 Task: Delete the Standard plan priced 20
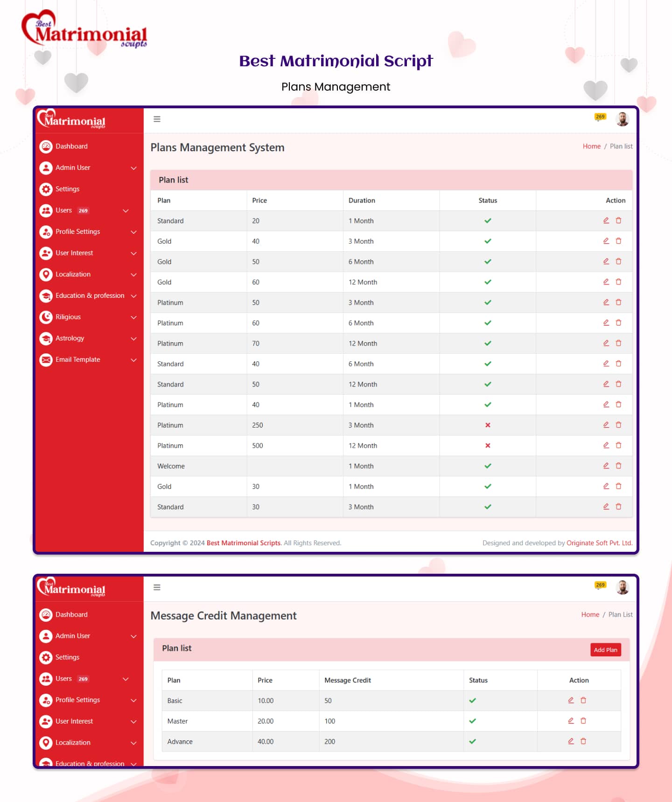[x=618, y=220]
